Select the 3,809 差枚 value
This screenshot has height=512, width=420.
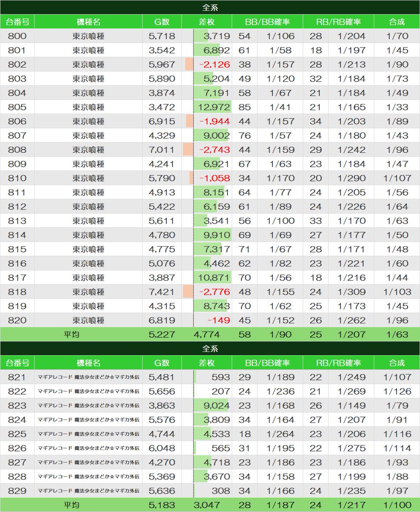click(x=217, y=420)
